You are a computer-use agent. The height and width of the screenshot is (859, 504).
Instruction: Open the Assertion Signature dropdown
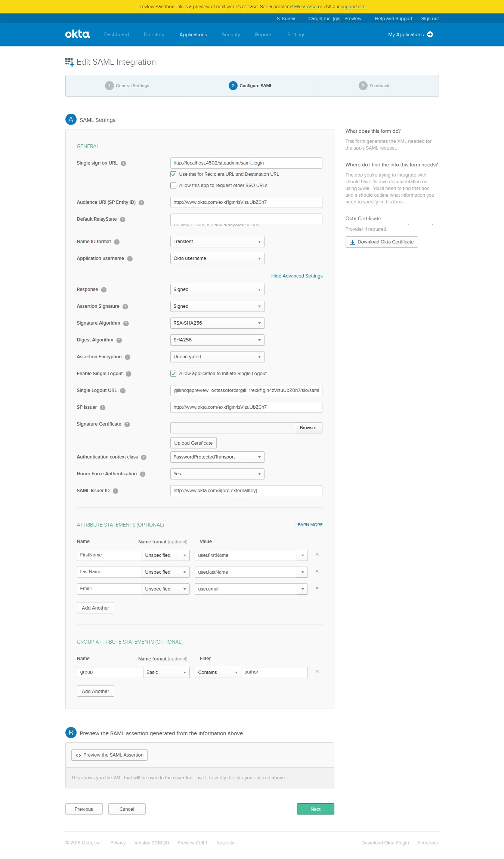[x=217, y=306]
